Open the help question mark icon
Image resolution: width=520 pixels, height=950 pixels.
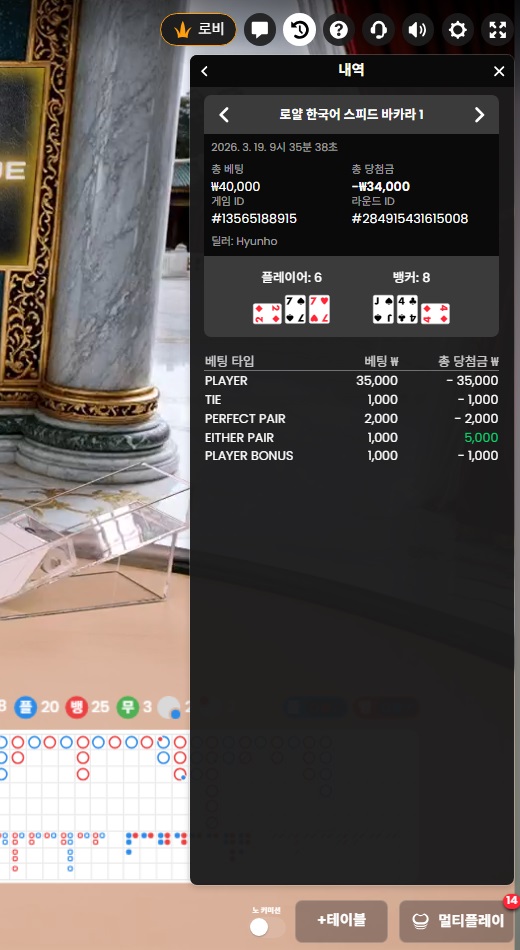click(x=339, y=29)
